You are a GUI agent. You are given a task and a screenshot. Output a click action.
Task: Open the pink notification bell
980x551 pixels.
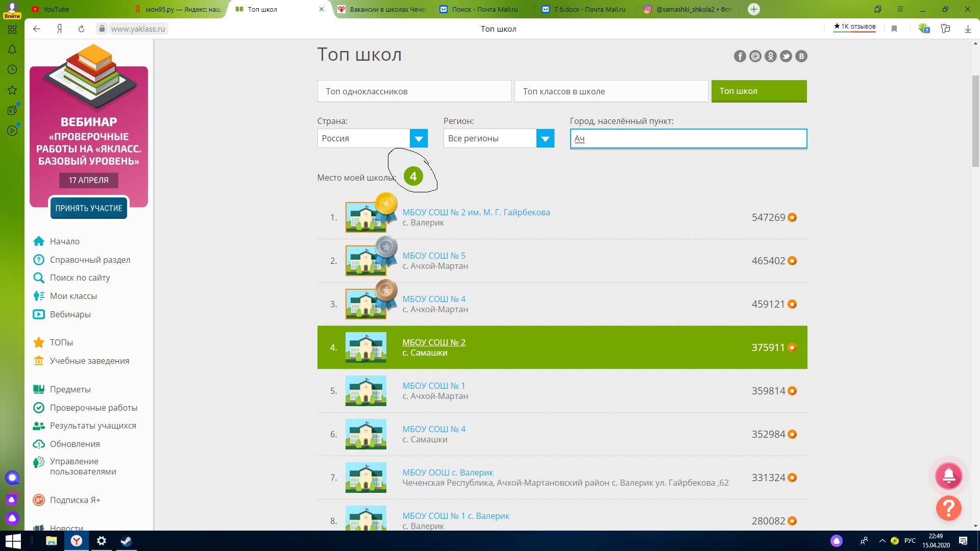click(948, 476)
